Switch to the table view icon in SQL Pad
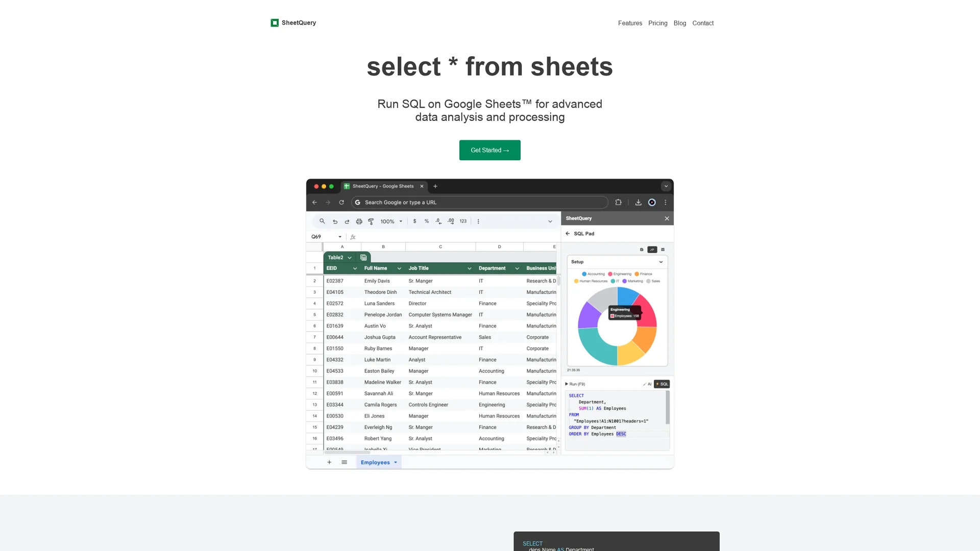The width and height of the screenshot is (980, 551). pos(663,249)
